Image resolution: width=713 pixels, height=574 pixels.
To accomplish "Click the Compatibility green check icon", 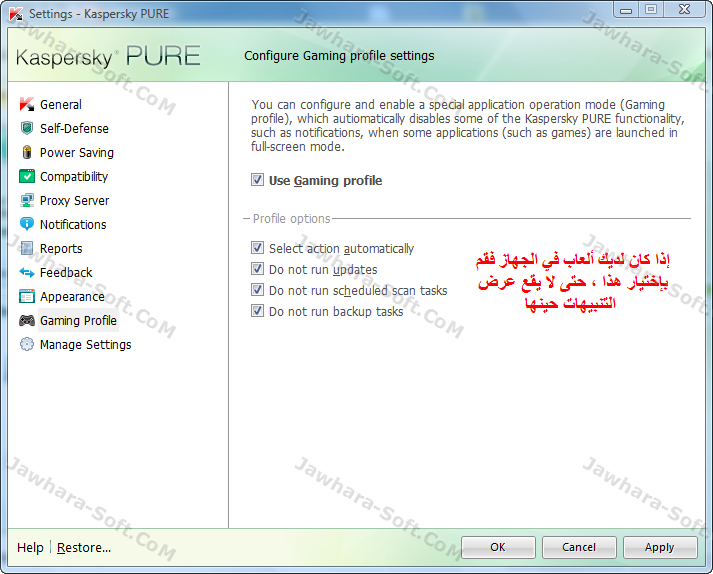I will pos(27,176).
